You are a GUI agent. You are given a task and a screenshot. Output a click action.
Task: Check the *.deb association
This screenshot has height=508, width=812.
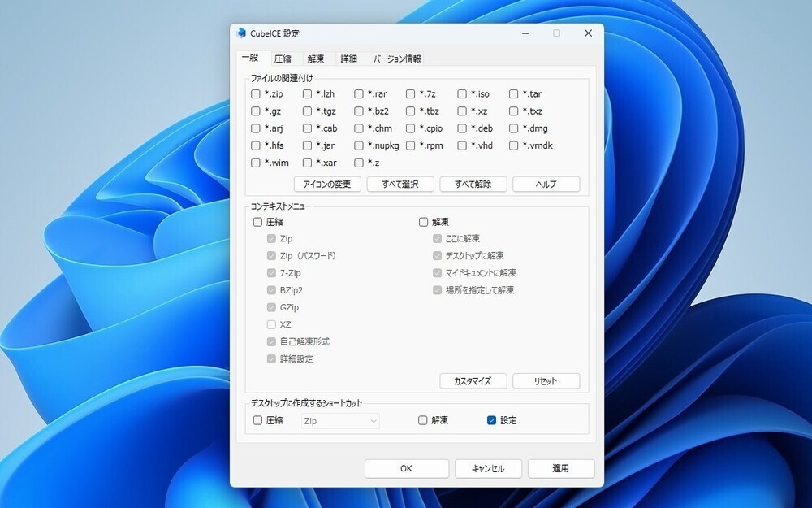click(x=462, y=128)
